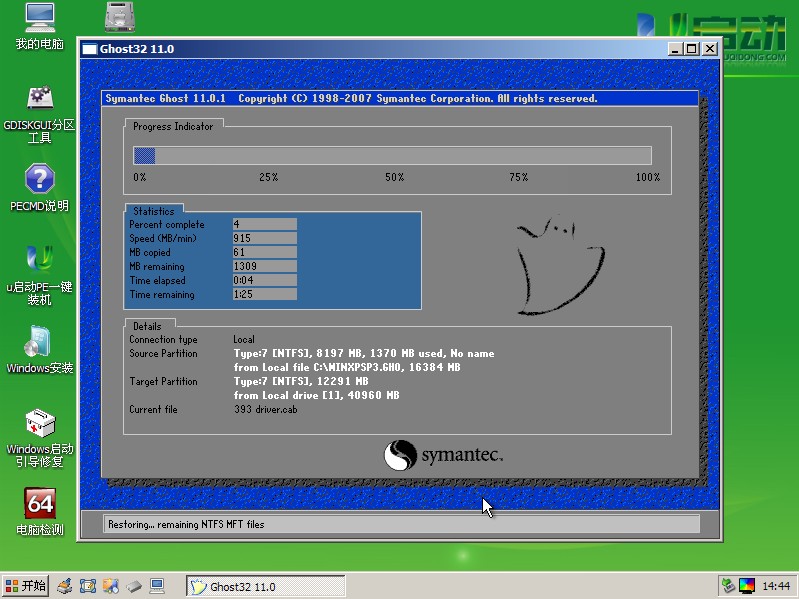Launch Windows启动引导修复 boot repair tool
Image resolution: width=799 pixels, height=599 pixels.
click(39, 423)
